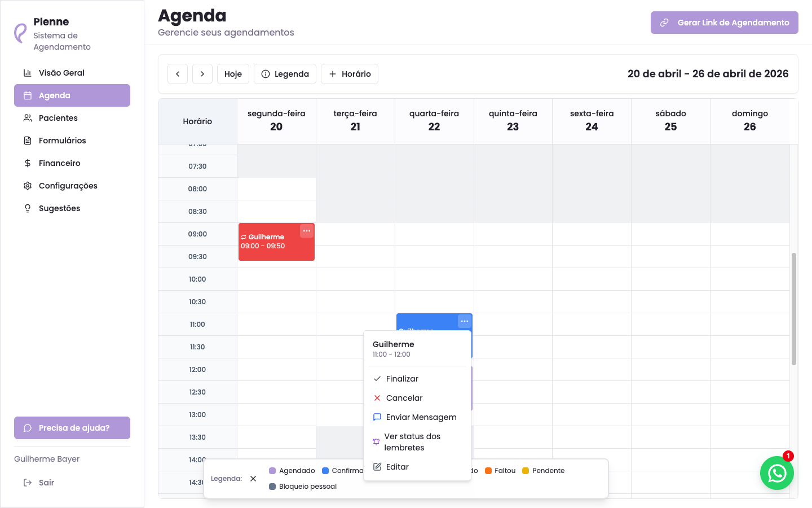Advance to next week arrow
The width and height of the screenshot is (812, 508).
(x=202, y=74)
